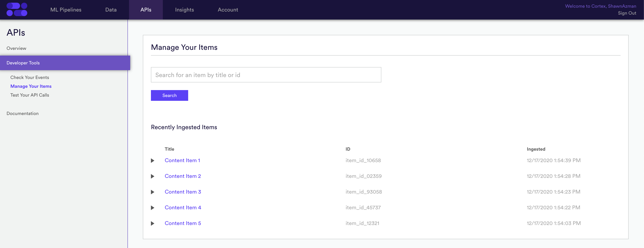Open the Overview sidebar item
Viewport: 644px width, 248px height.
click(16, 48)
